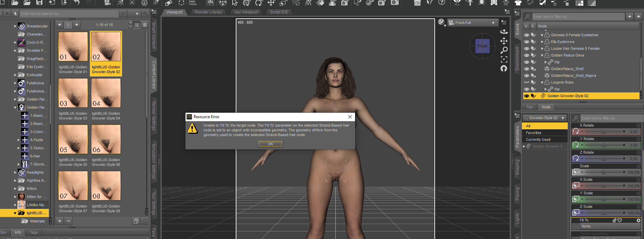This screenshot has height=239, width=644.
Task: Click the reset camera arrow icon
Action: [x=504, y=68]
